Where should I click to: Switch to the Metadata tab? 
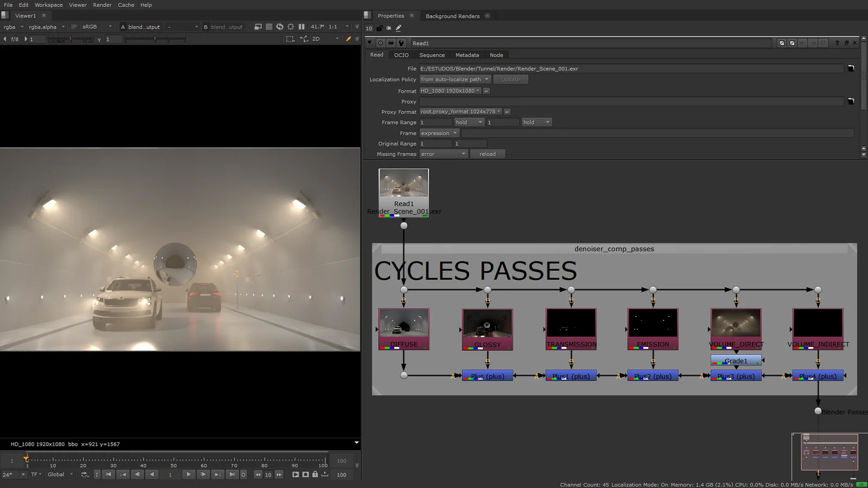467,55
